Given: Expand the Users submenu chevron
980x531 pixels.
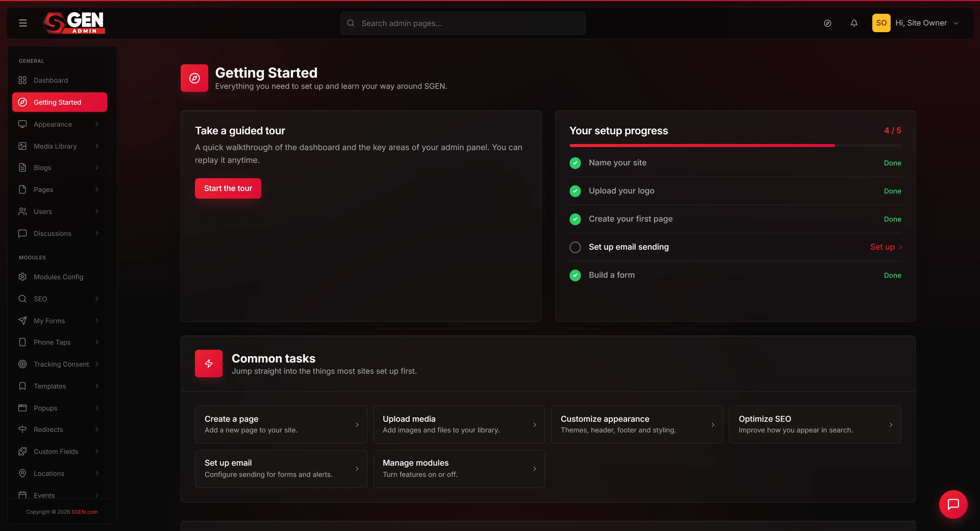Looking at the screenshot, I should pos(97,211).
